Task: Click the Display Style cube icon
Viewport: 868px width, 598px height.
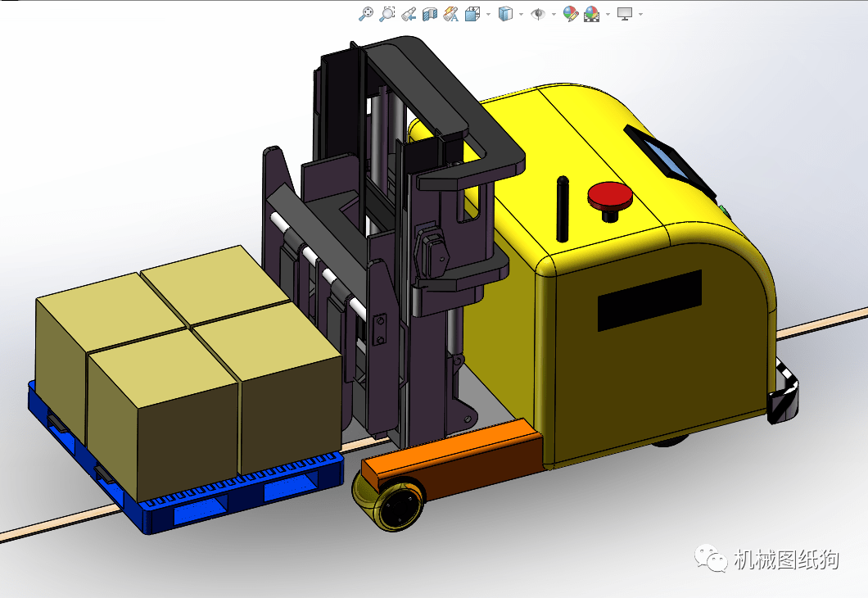Action: click(506, 14)
